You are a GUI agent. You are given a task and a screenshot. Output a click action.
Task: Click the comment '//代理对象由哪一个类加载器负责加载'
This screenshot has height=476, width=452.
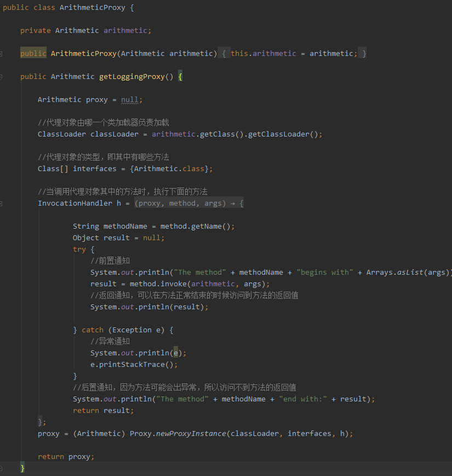click(x=103, y=123)
